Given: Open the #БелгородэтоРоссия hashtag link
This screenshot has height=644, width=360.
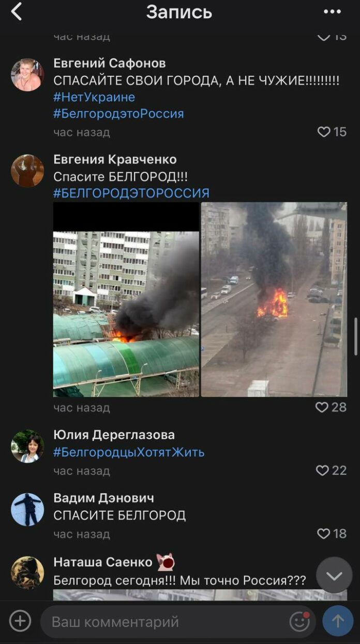Looking at the screenshot, I should (x=118, y=114).
